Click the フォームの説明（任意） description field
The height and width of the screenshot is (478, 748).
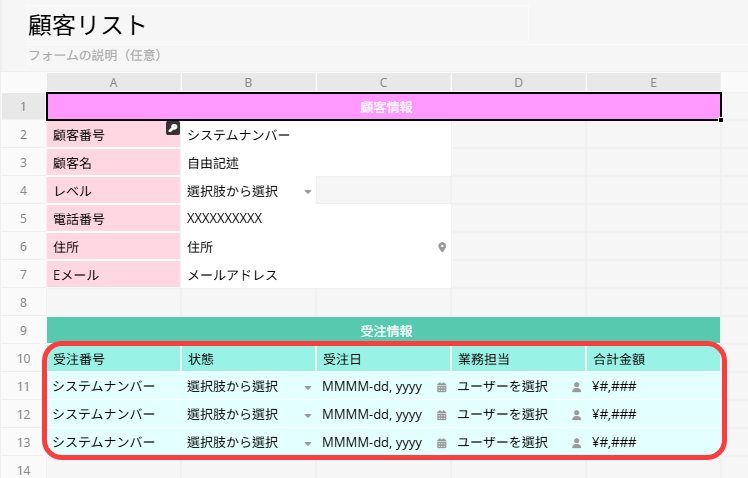[x=95, y=55]
